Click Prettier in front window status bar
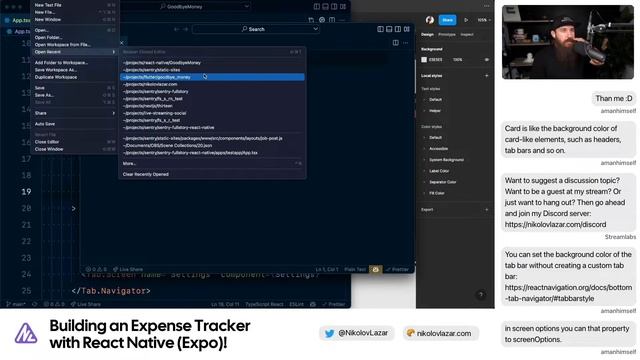Image resolution: width=640 pixels, height=360 pixels. 397,269
